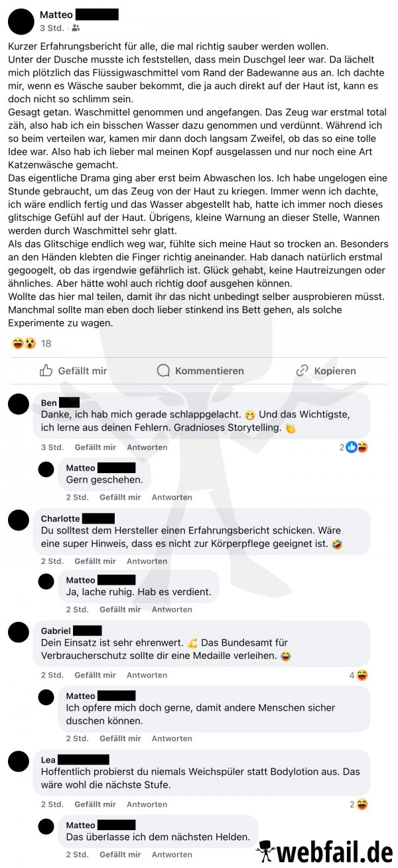Click the thumbs-up Gefällt mir icon under the post
Screen dimensions: 398x868
(x=46, y=370)
